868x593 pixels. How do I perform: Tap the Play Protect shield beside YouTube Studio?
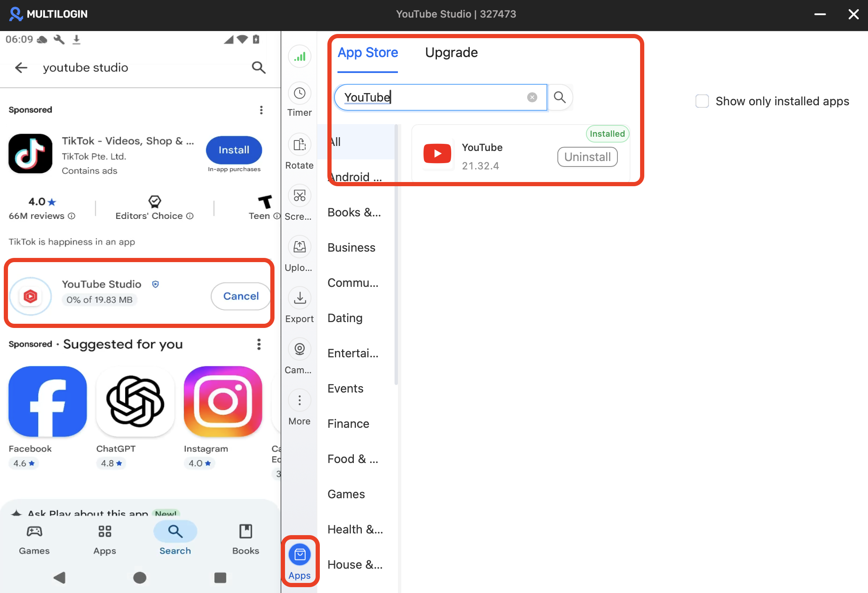[x=155, y=284]
